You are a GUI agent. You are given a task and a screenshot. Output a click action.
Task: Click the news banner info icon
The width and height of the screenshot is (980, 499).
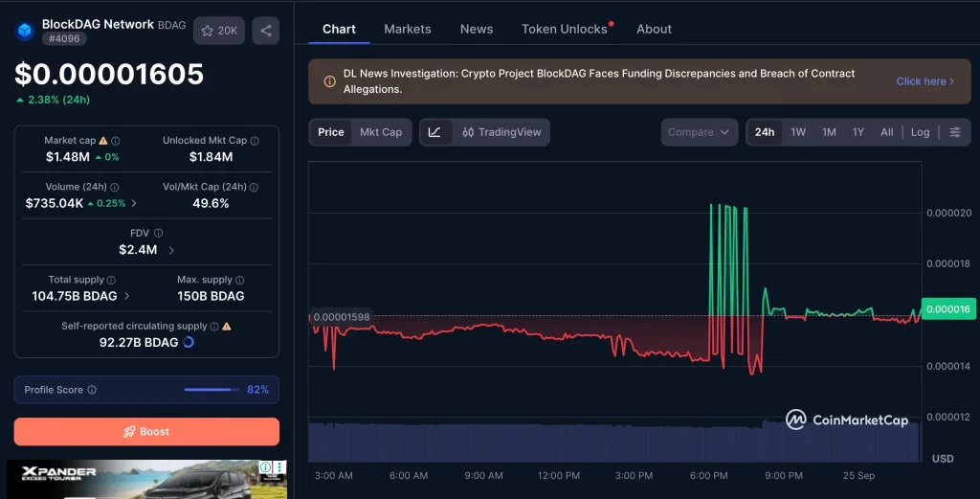pos(329,81)
